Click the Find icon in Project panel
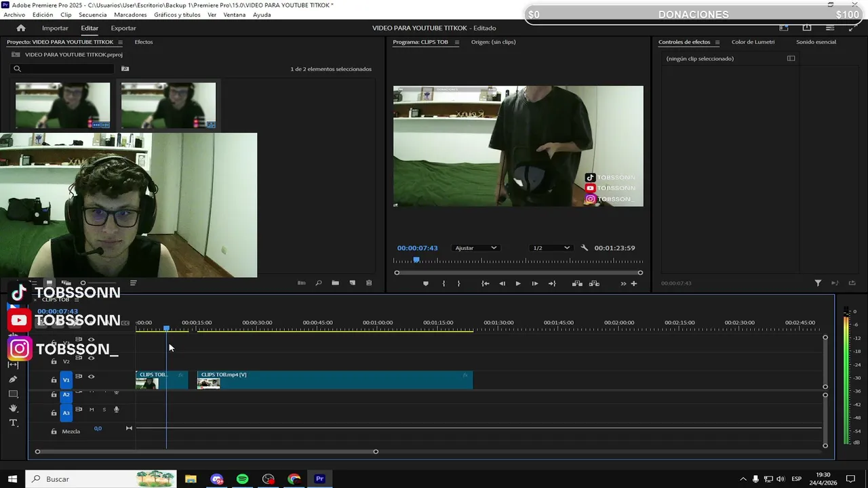 pyautogui.click(x=318, y=283)
